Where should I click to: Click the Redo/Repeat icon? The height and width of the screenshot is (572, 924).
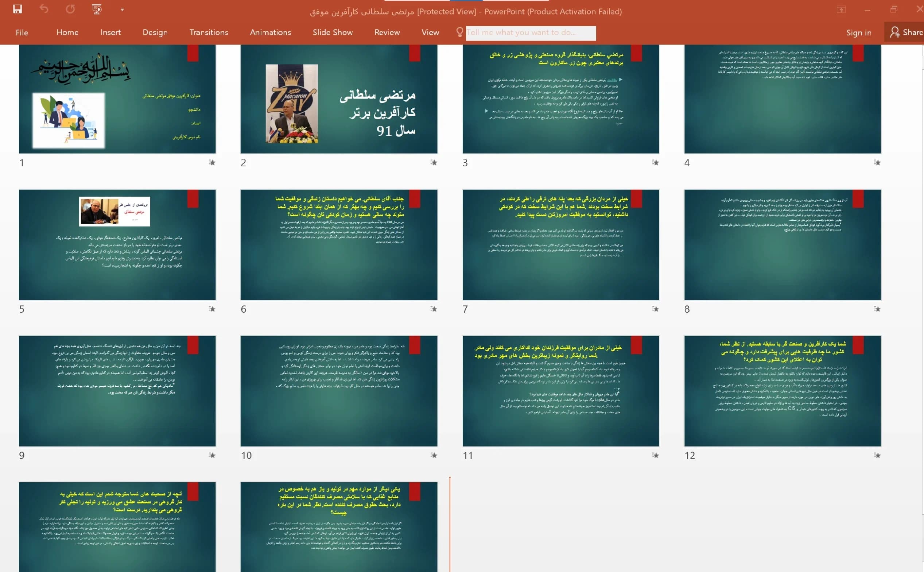click(x=70, y=9)
